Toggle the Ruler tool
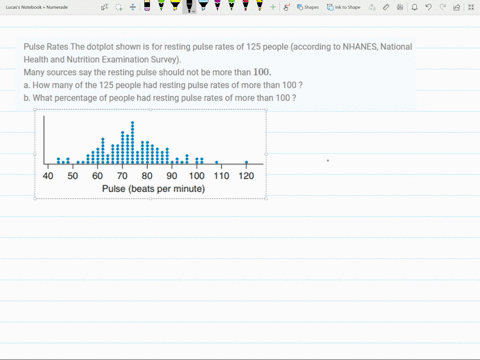Image resolution: width=480 pixels, height=360 pixels. coord(386,7)
